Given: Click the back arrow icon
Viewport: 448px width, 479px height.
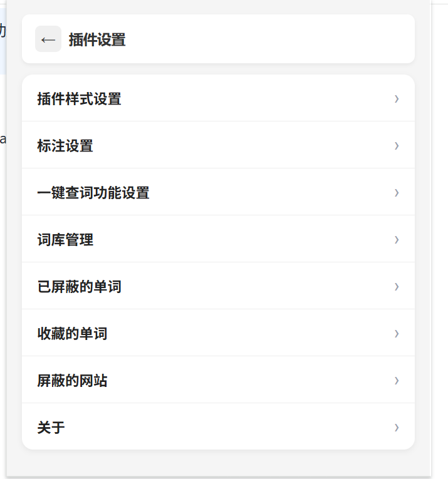Looking at the screenshot, I should coord(48,39).
